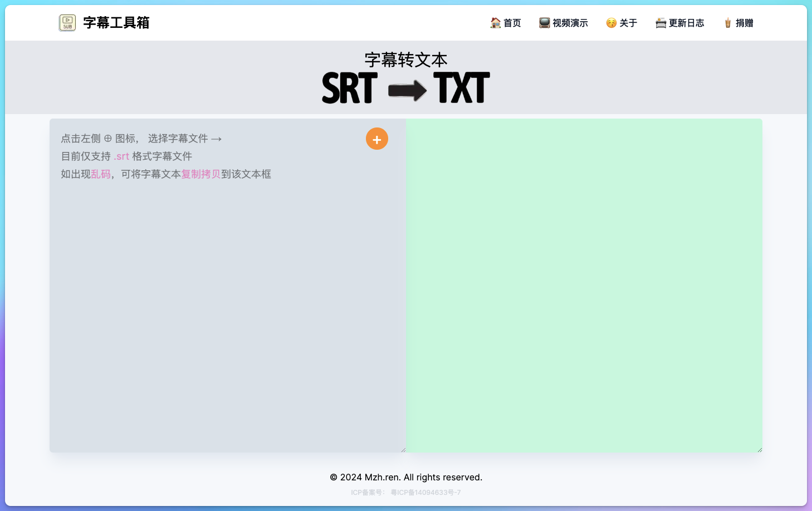Click the pink .srt format label

[121, 156]
